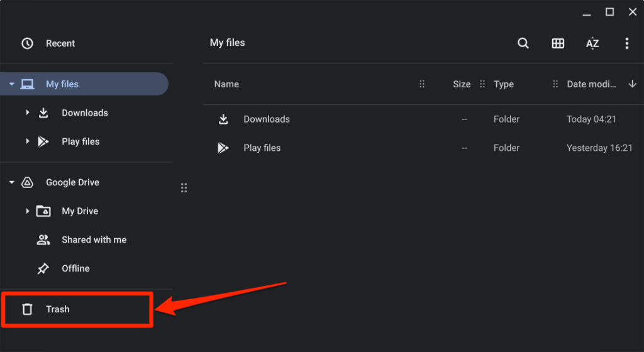Screen dimensions: 644x352
Task: Collapse the My files tree
Action: pos(11,84)
